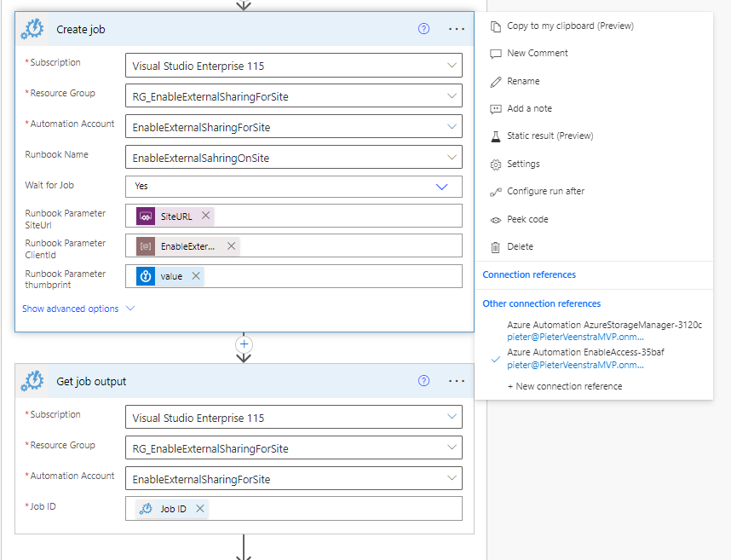Remove the SiteURL token

pos(205,216)
